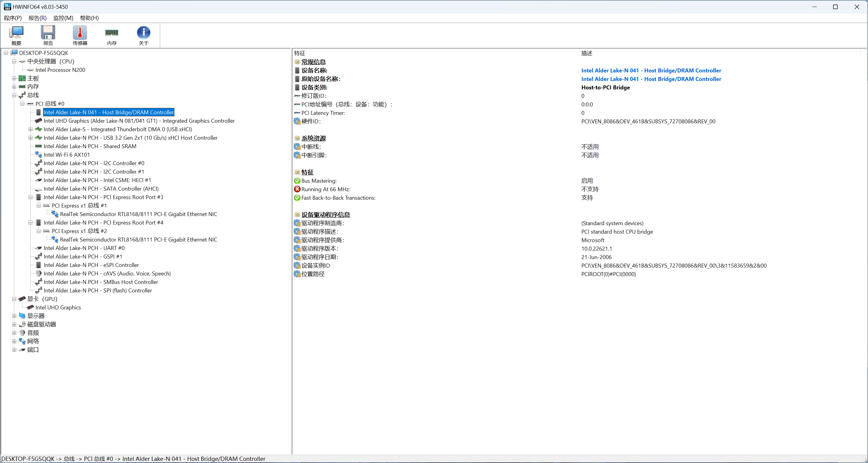
Task: Click the blue 设备名称 device name link
Action: pos(651,70)
